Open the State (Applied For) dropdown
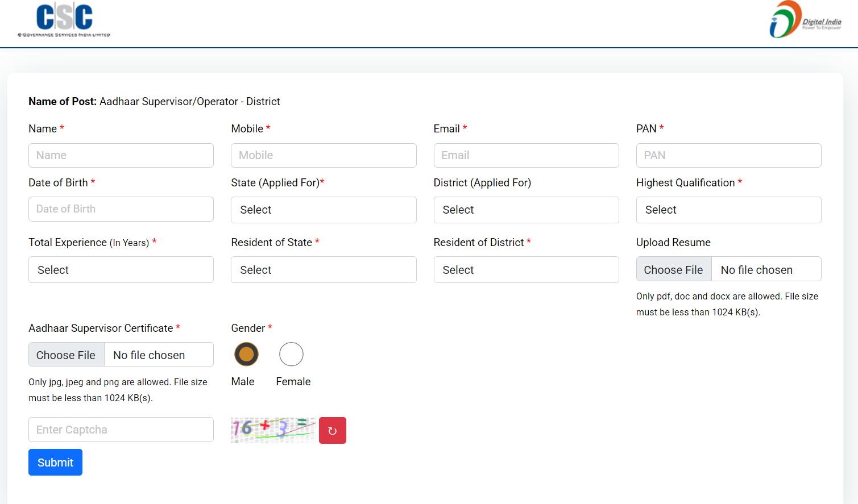 [x=324, y=210]
